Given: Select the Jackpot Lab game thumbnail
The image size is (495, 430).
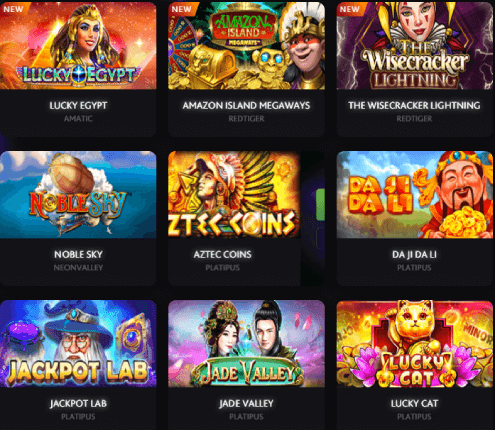Looking at the screenshot, I should pyautogui.click(x=78, y=344).
